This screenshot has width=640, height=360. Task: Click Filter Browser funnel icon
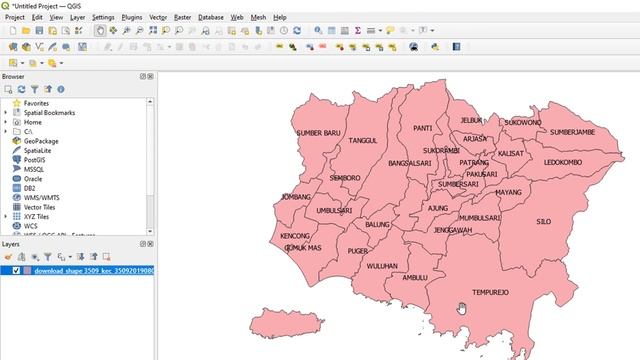click(35, 89)
